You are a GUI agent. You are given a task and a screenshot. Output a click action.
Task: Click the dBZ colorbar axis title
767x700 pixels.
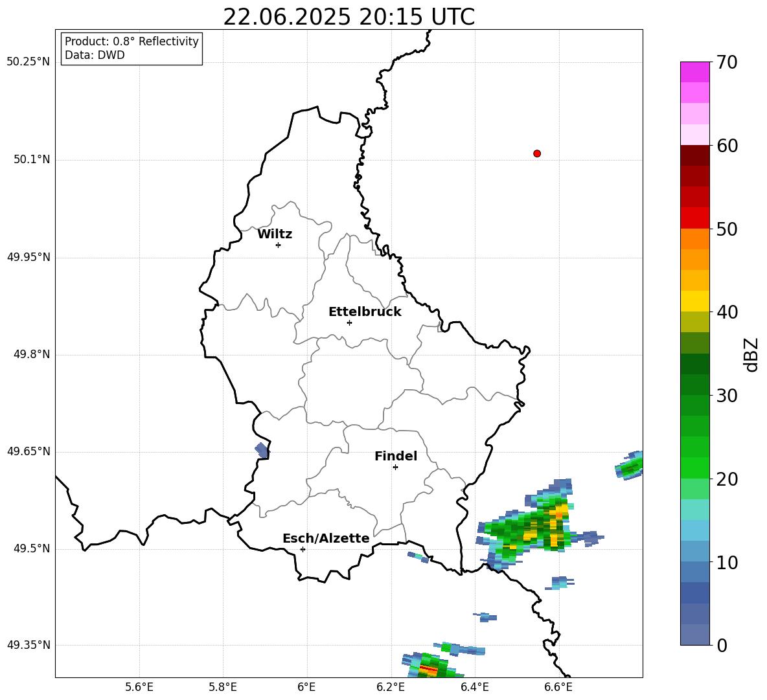(x=752, y=354)
